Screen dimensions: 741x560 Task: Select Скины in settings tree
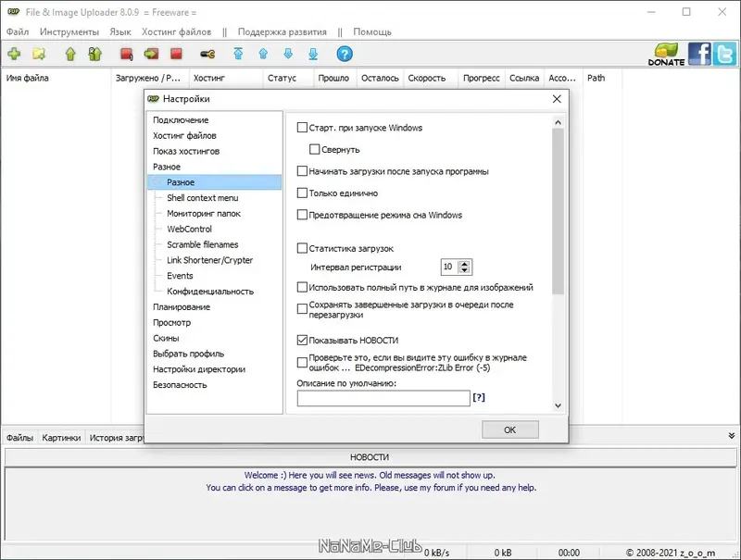pyautogui.click(x=166, y=338)
